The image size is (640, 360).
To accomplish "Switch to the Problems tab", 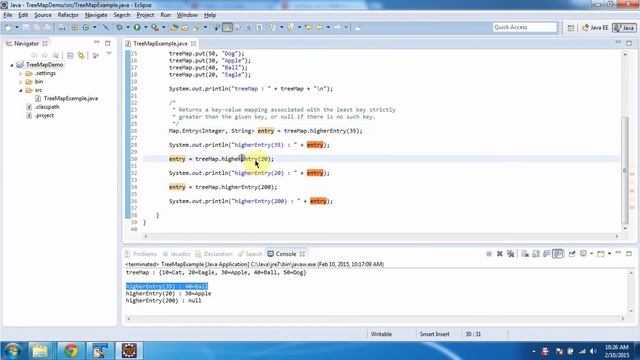I will pyautogui.click(x=141, y=254).
